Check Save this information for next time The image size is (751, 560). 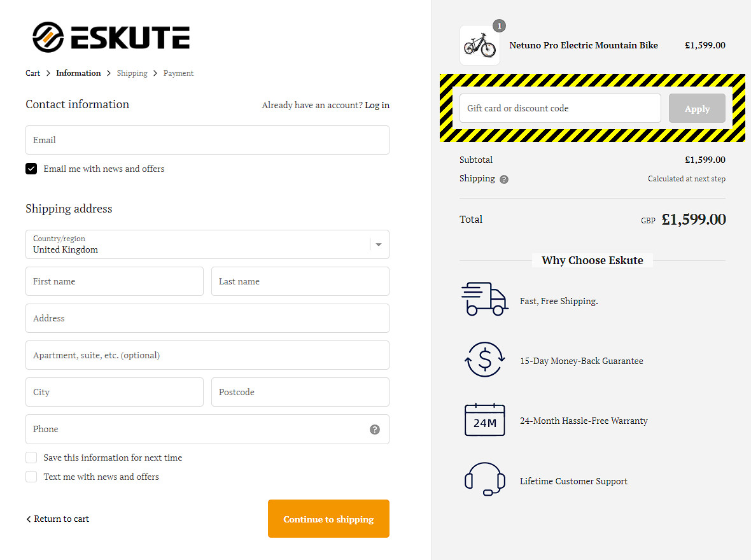click(31, 458)
